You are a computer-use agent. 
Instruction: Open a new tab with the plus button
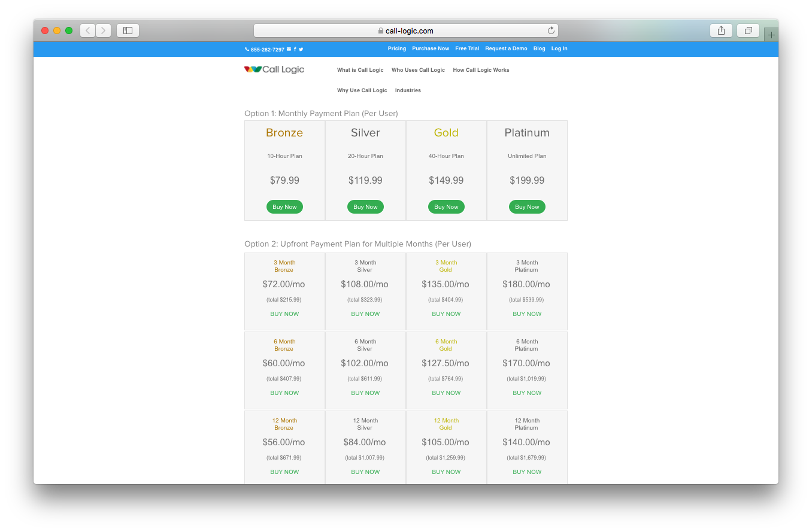(x=771, y=35)
